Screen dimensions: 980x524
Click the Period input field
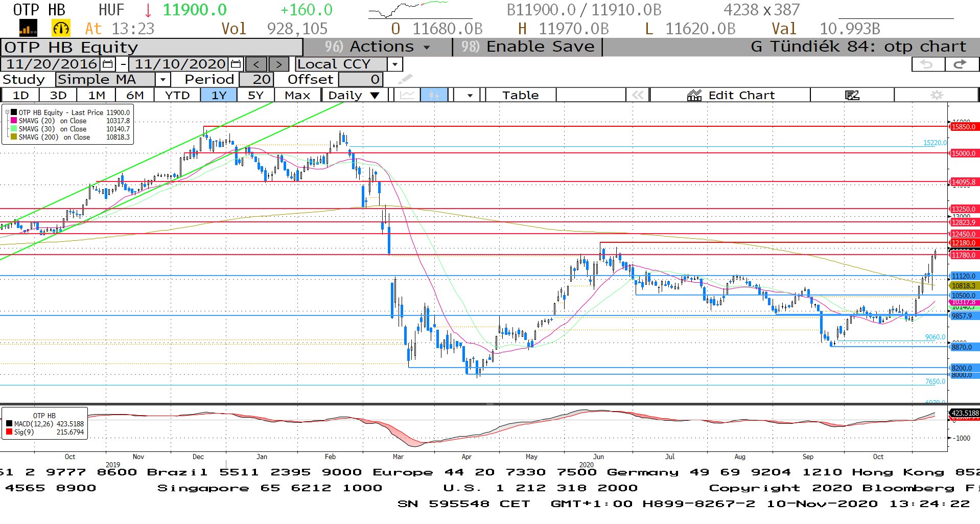click(x=257, y=80)
